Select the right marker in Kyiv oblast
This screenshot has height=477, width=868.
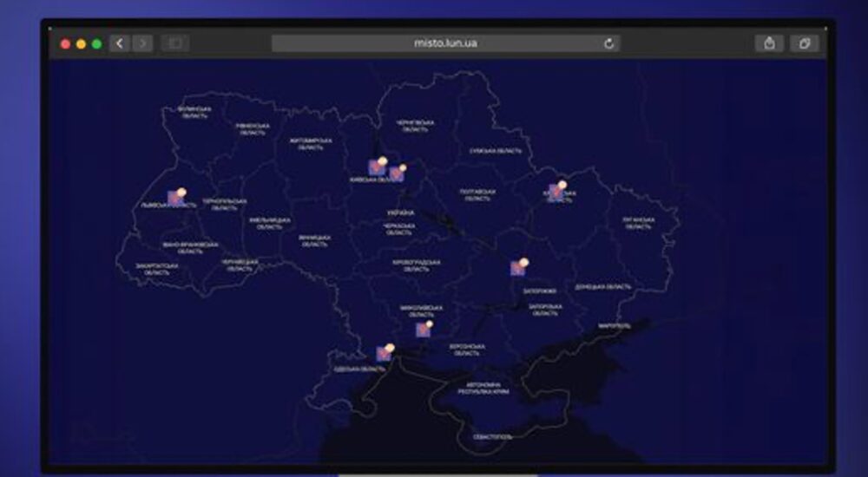[x=397, y=173]
